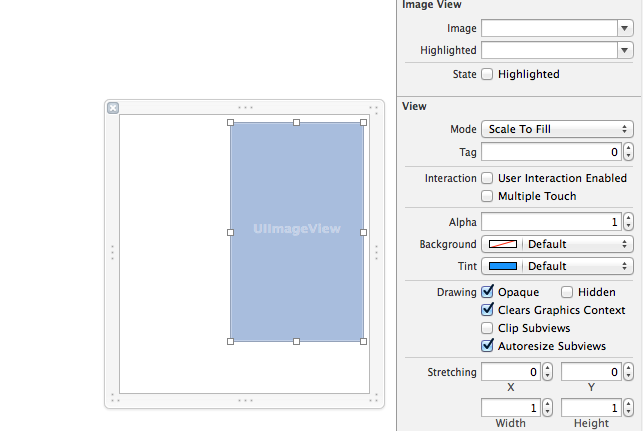Click the Stretching Height stepper

(x=628, y=408)
